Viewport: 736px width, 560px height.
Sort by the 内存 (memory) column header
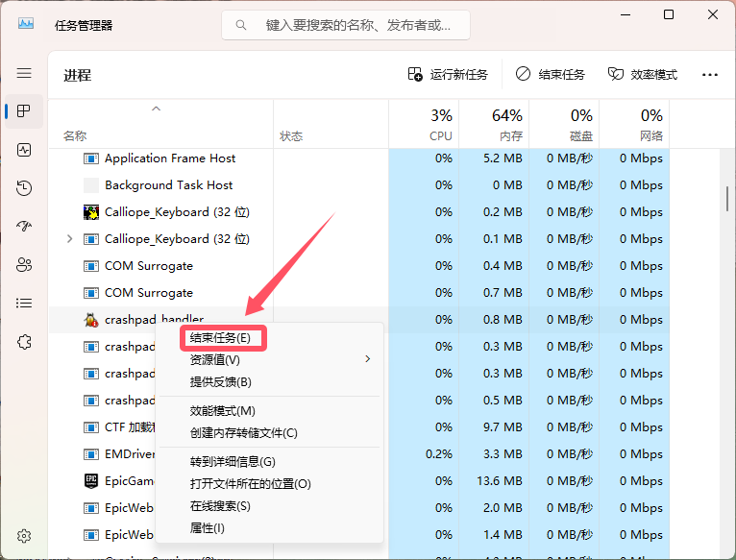click(494, 125)
